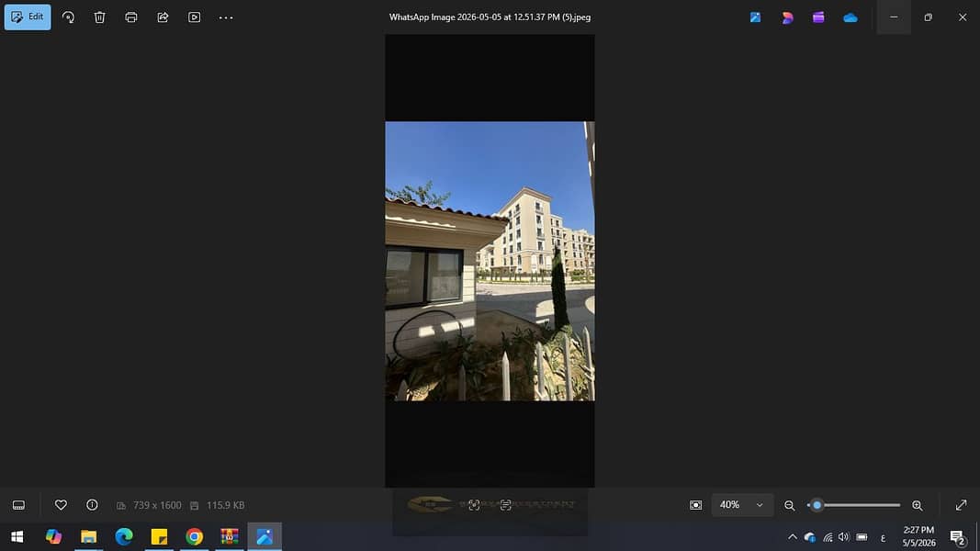Click the zoom slider handle
This screenshot has width=980, height=551.
(817, 505)
